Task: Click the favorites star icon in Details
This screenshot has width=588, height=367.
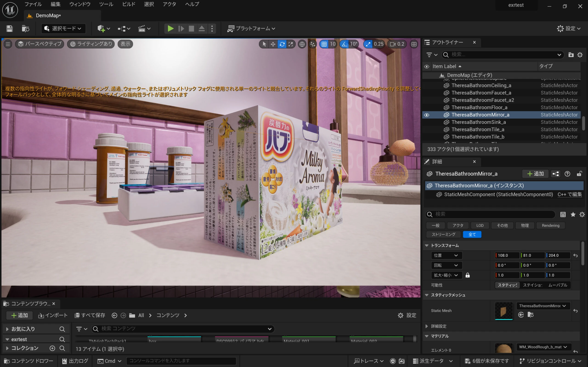Action: pos(573,214)
